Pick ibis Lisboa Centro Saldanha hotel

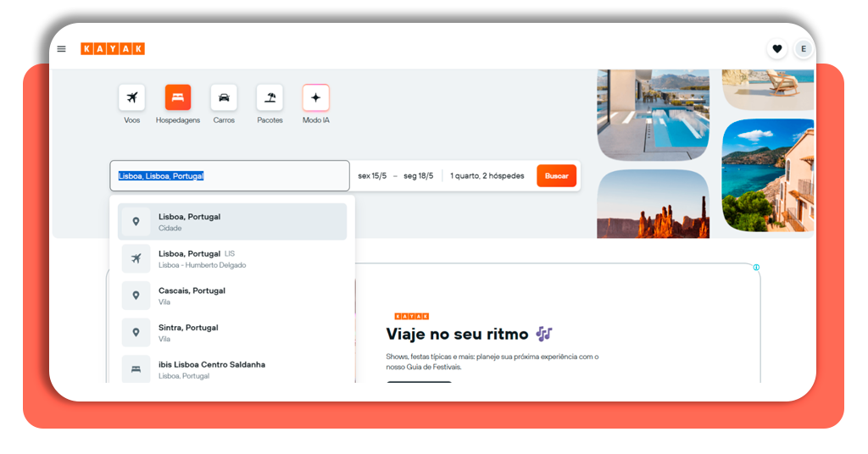(x=232, y=369)
